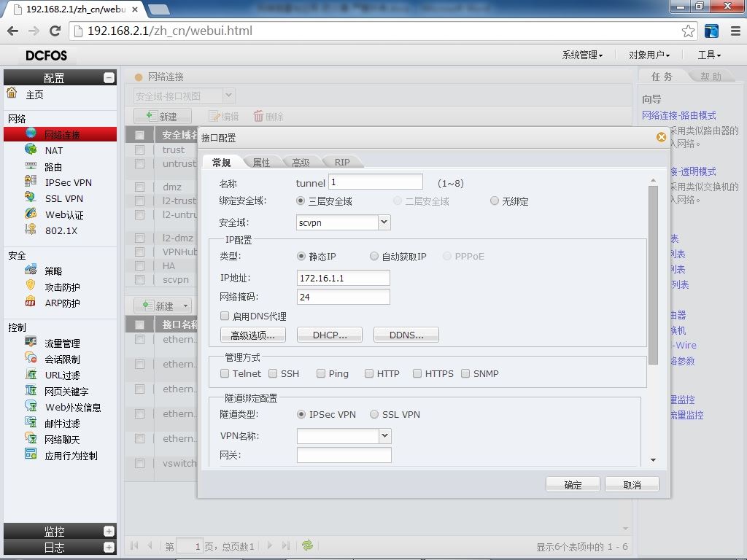Click the Web认证 icon
Screen dimensions: 747x560
(31, 213)
